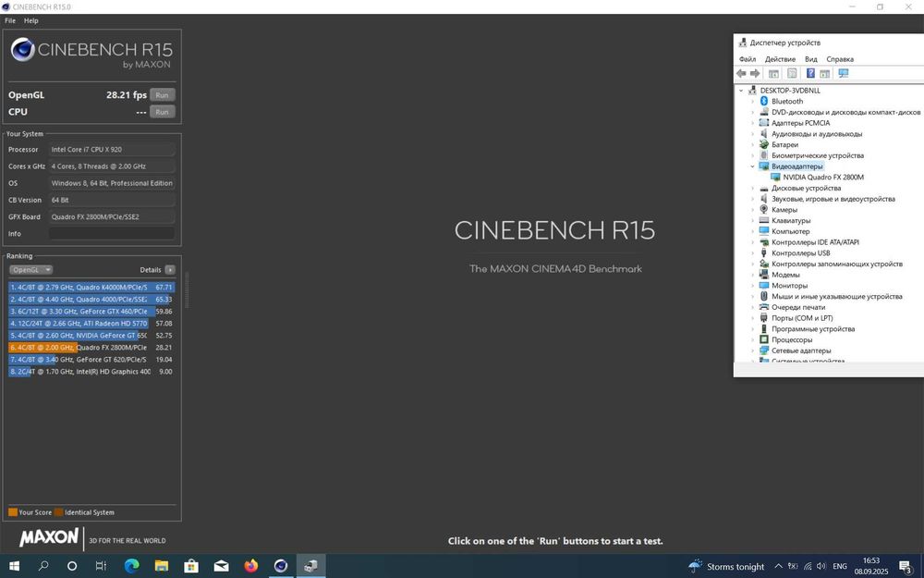
Task: Select ranking row Quadro K4000M 67.71
Action: tap(91, 288)
